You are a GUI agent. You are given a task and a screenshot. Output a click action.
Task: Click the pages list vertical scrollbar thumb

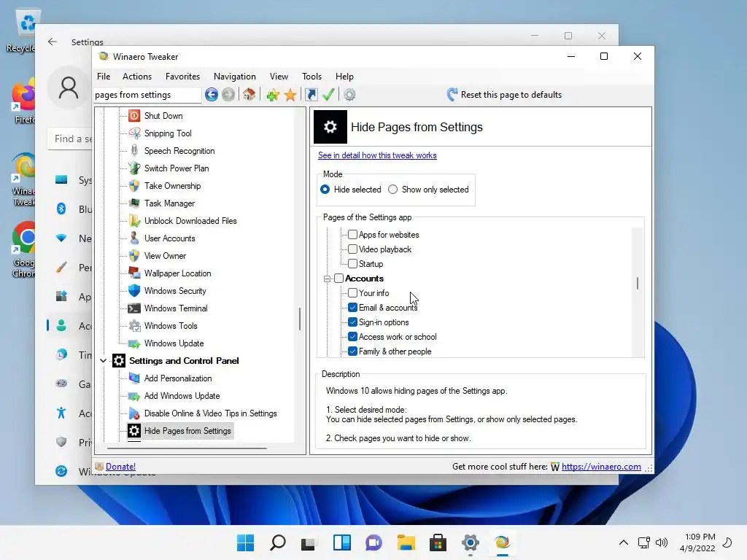click(x=638, y=283)
